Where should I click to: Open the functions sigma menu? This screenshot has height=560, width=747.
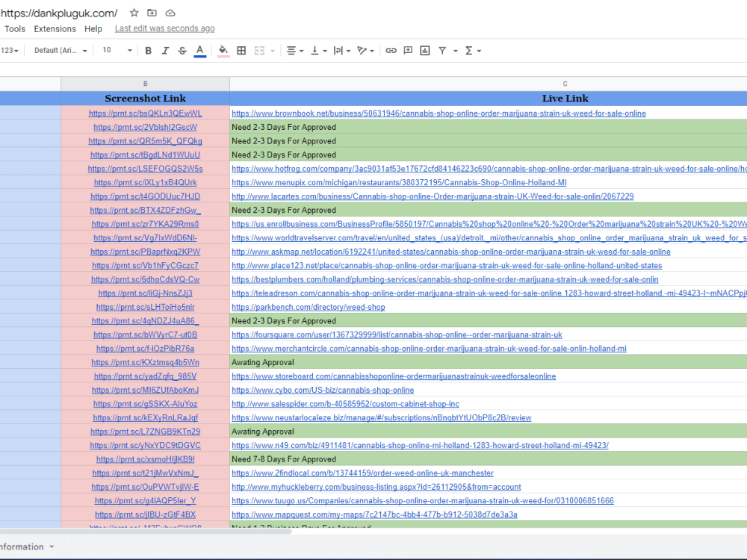point(473,51)
